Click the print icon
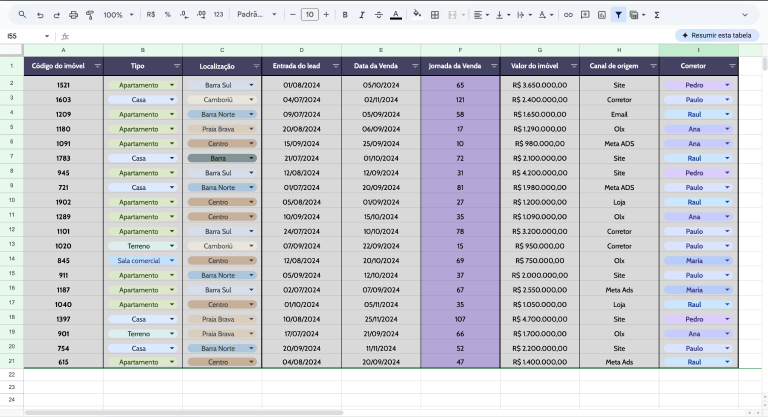The height and width of the screenshot is (417, 768). click(73, 15)
